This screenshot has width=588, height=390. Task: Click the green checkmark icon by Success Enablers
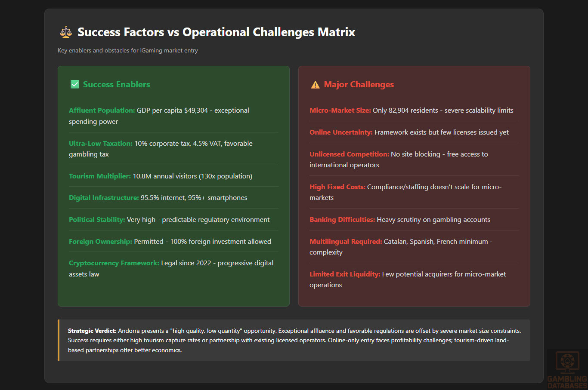click(x=75, y=84)
